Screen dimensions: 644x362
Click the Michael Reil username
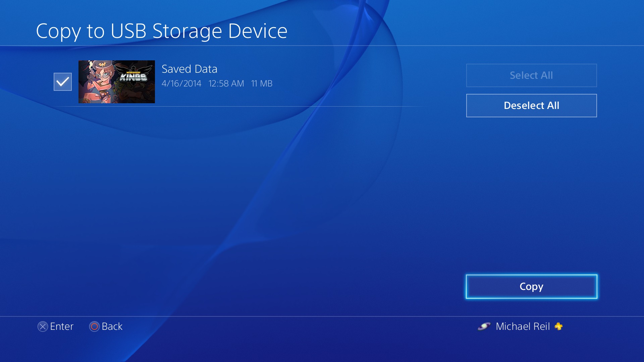(x=523, y=326)
